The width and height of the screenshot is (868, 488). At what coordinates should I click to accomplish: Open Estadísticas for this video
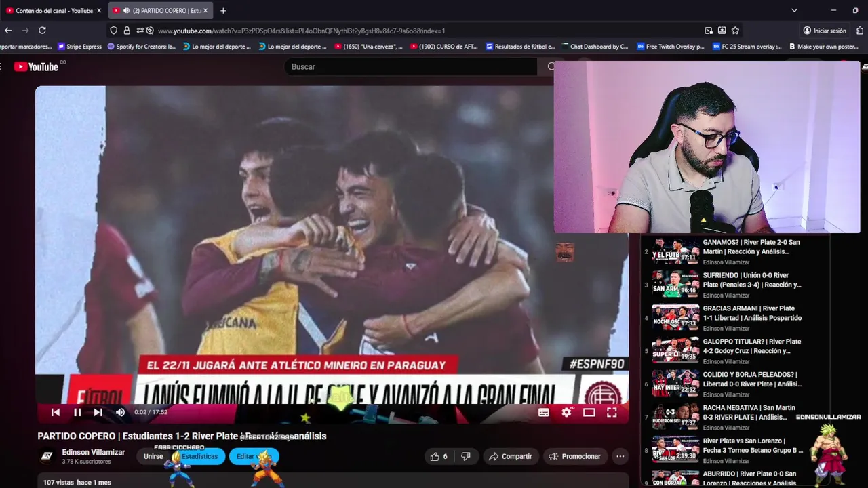click(199, 456)
